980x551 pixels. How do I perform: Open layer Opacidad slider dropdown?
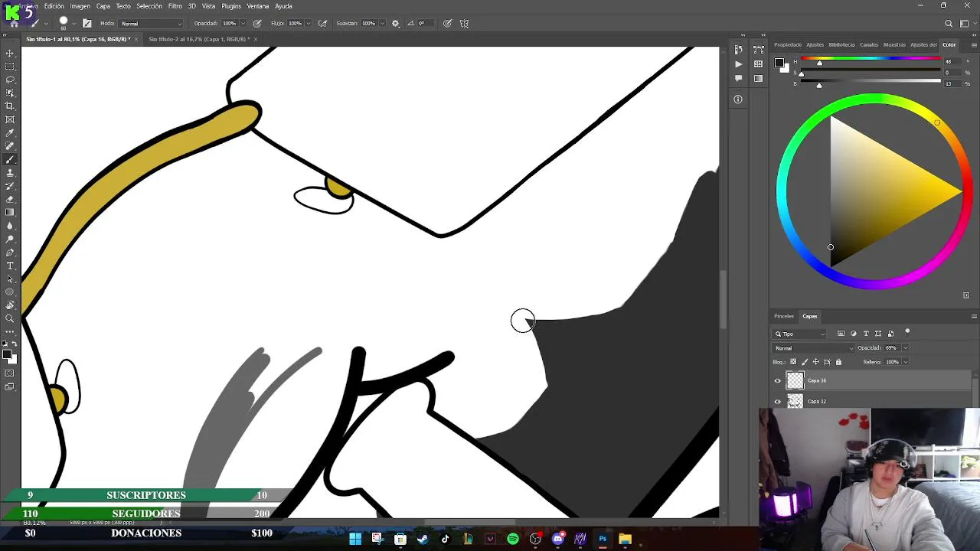click(906, 348)
